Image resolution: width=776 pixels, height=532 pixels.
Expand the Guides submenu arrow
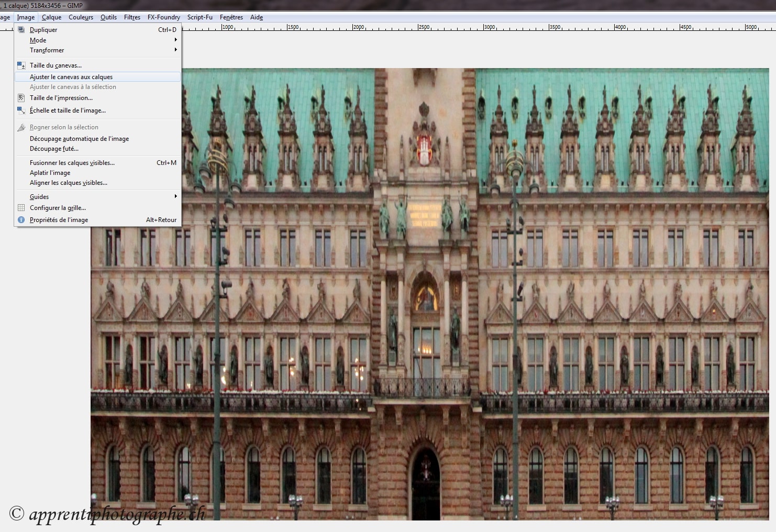pyautogui.click(x=175, y=197)
